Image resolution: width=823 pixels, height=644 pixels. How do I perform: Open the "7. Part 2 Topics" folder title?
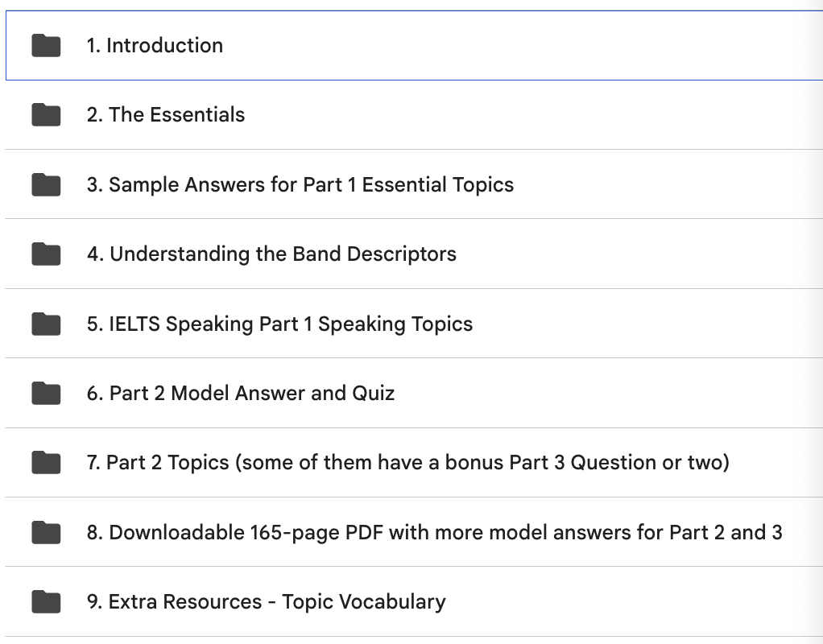[407, 463]
